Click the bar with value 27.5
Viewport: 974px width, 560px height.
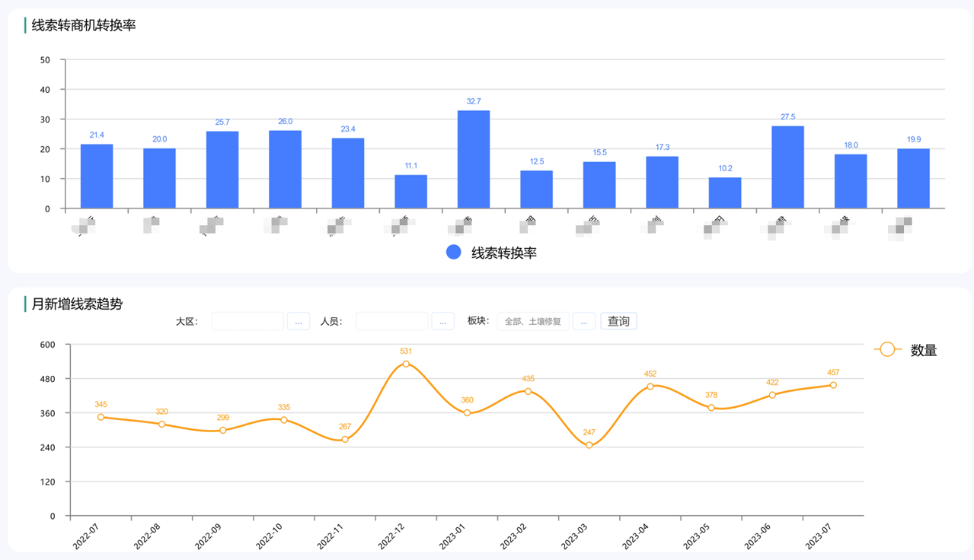pyautogui.click(x=787, y=167)
